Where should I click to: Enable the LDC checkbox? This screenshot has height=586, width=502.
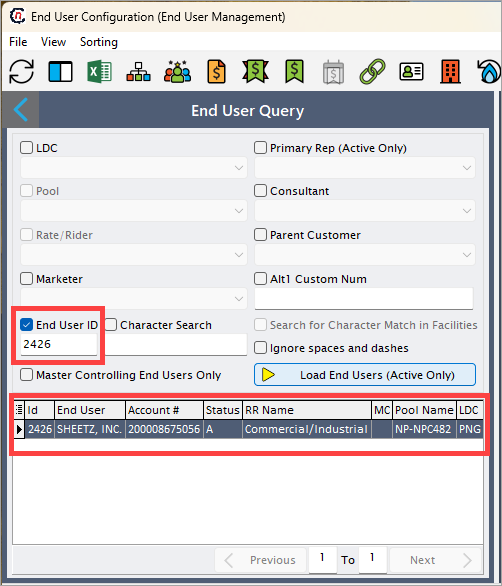27,148
